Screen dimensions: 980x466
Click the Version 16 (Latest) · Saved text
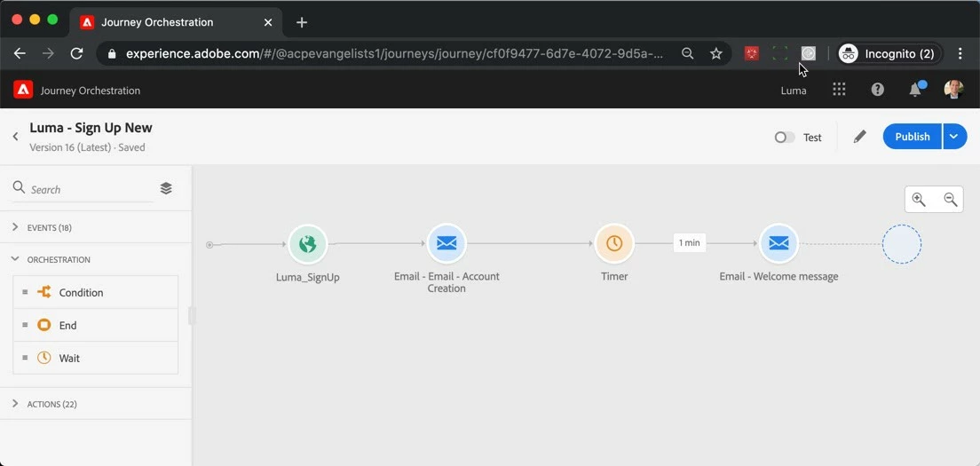87,147
